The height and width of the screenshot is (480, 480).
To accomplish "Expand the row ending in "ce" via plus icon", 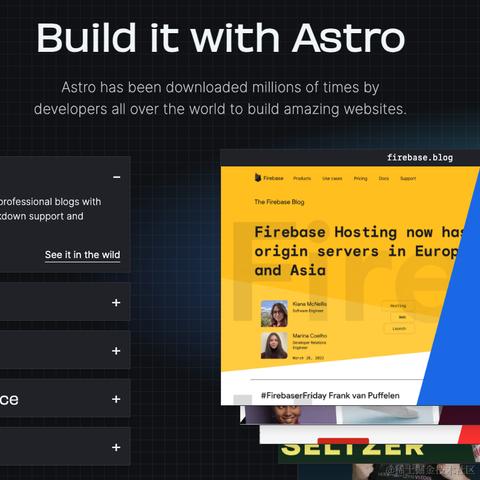I will tap(116, 399).
